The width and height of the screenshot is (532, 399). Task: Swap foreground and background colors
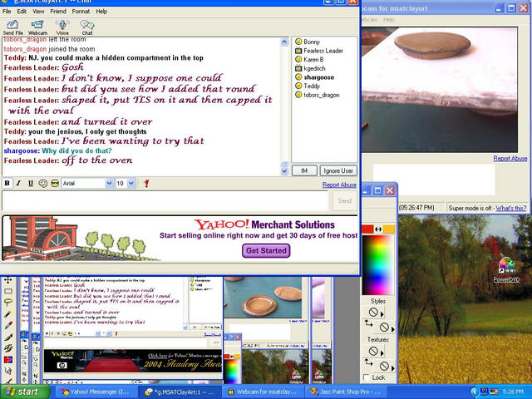378,229
